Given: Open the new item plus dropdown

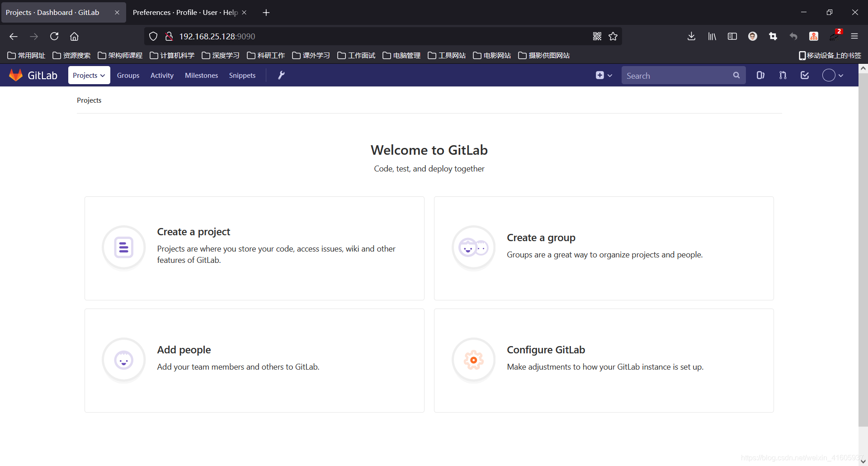Looking at the screenshot, I should click(604, 75).
